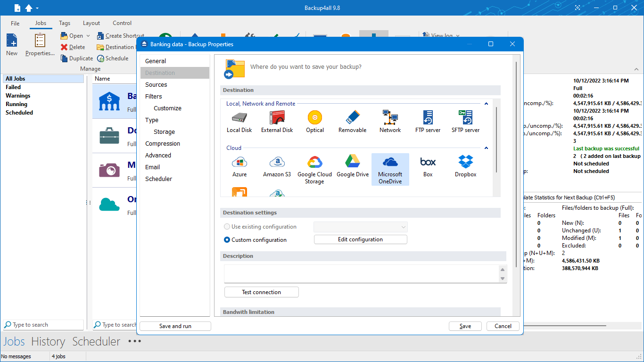Viewport: 644px width, 362px height.
Task: Choose Local Disk as backup destination
Action: 239,122
